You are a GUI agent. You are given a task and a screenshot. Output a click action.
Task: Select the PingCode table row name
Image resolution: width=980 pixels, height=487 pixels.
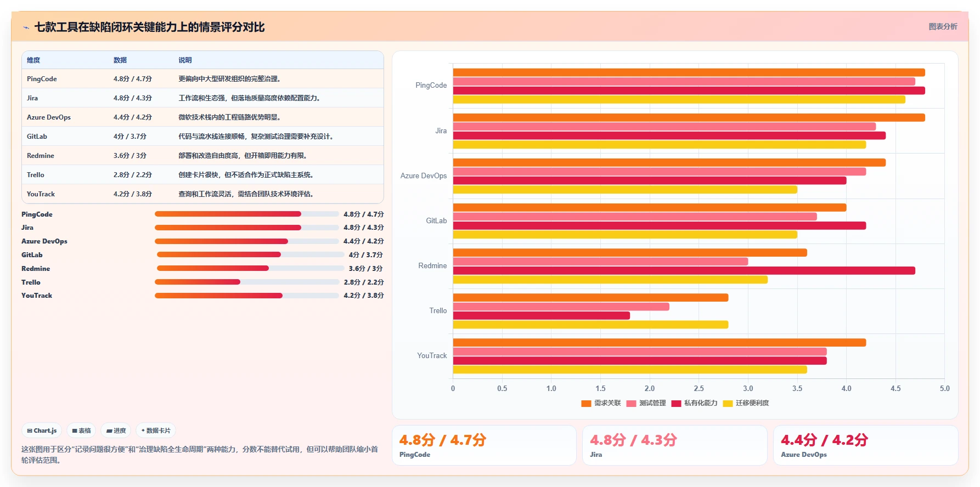[x=42, y=79]
